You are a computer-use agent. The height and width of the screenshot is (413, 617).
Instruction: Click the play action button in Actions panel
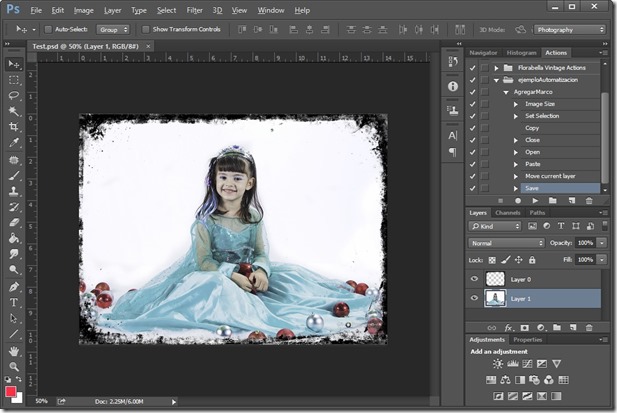(534, 200)
